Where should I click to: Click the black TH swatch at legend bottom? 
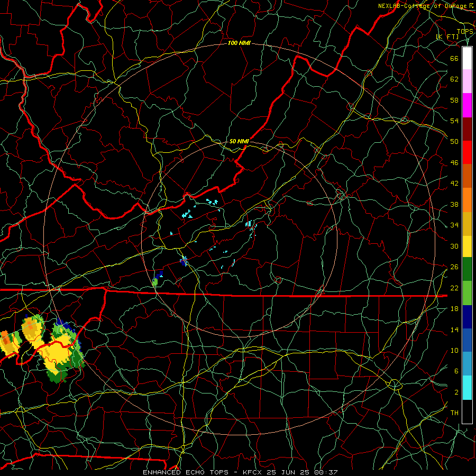click(x=467, y=411)
